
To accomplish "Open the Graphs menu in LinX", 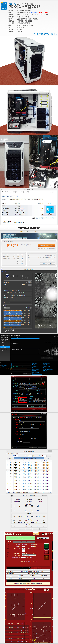I will pos(17,454).
